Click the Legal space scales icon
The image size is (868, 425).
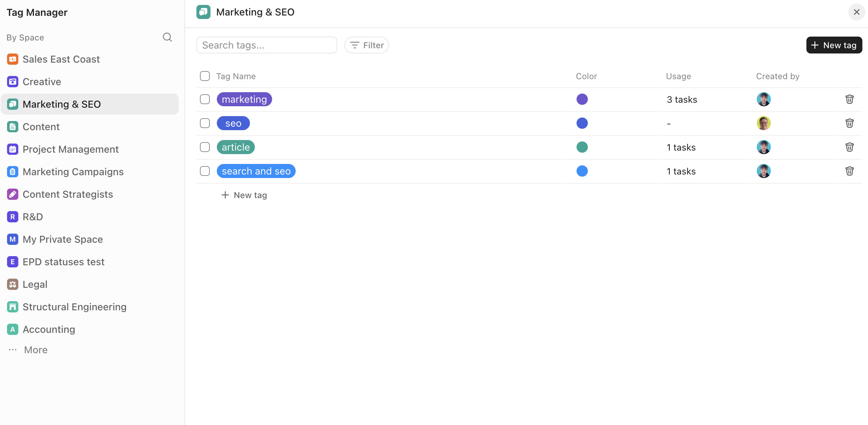13,284
